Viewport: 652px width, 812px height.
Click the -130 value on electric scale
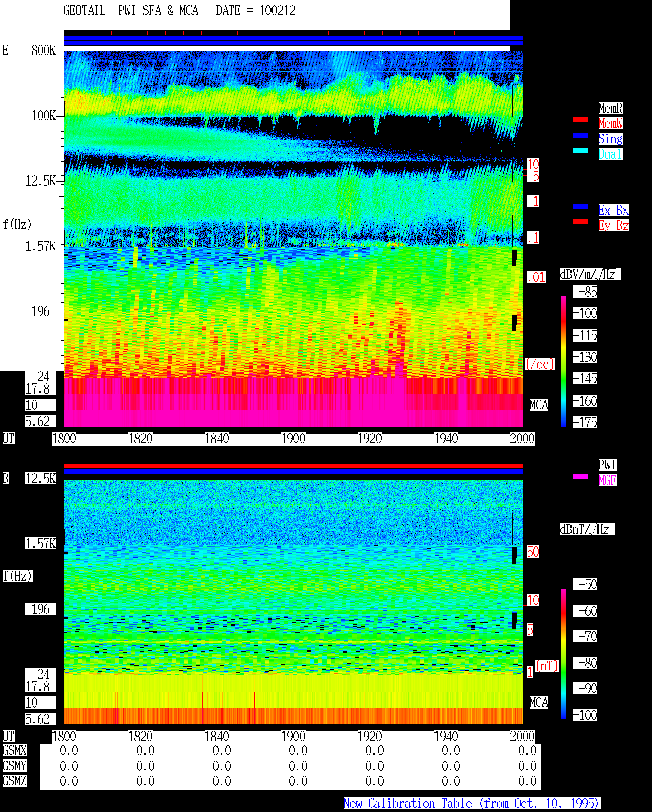pos(585,357)
